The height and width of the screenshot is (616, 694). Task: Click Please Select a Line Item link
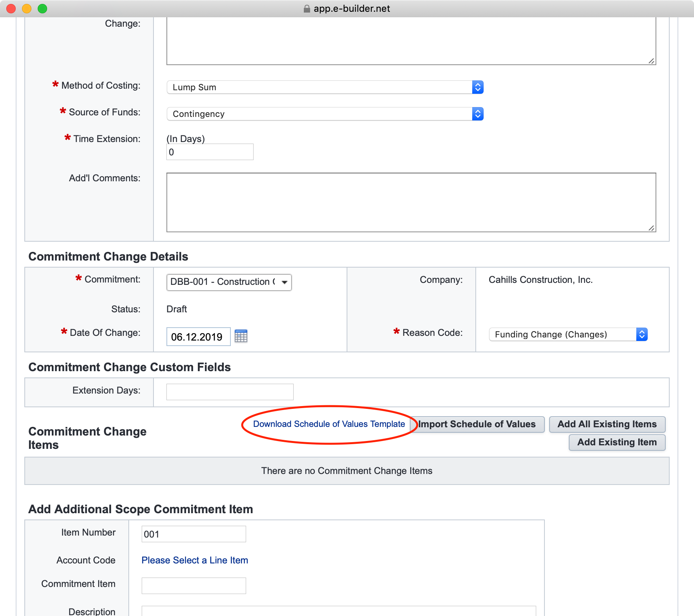tap(195, 560)
